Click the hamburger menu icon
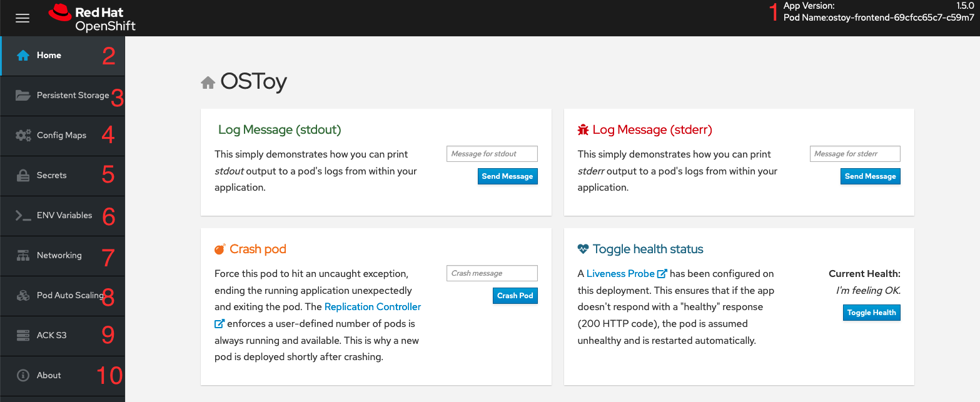This screenshot has height=402, width=980. point(23,18)
